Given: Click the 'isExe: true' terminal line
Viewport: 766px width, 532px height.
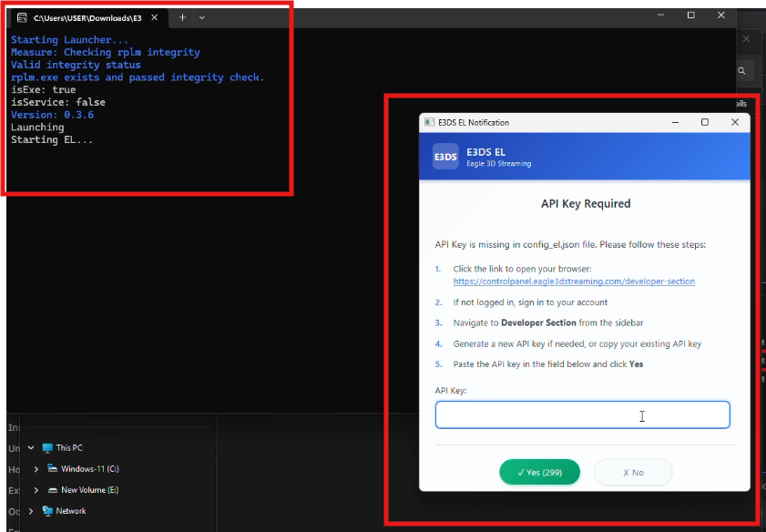Looking at the screenshot, I should click(x=44, y=90).
